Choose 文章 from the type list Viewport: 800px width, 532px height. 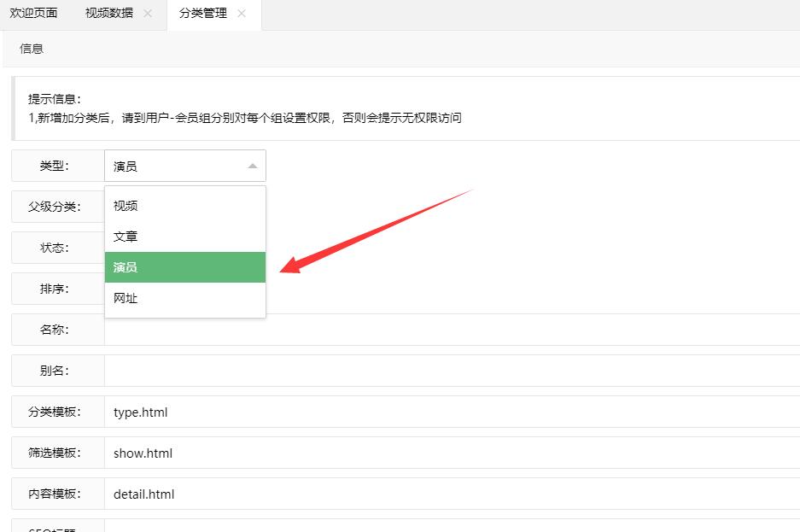(185, 237)
